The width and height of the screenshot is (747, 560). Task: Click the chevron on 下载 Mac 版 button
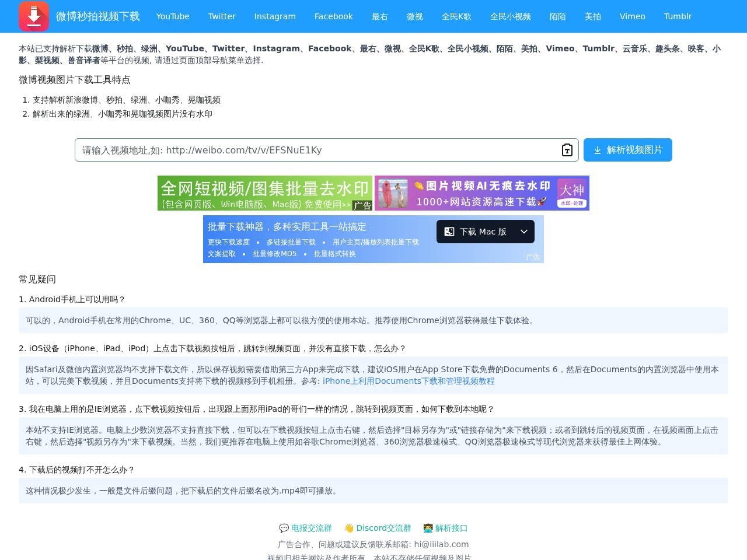(524, 232)
